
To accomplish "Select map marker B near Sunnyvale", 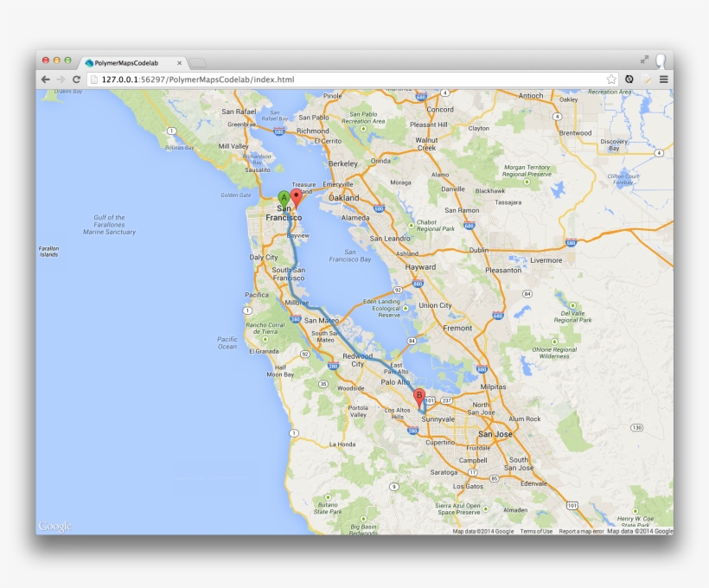I will click(418, 396).
